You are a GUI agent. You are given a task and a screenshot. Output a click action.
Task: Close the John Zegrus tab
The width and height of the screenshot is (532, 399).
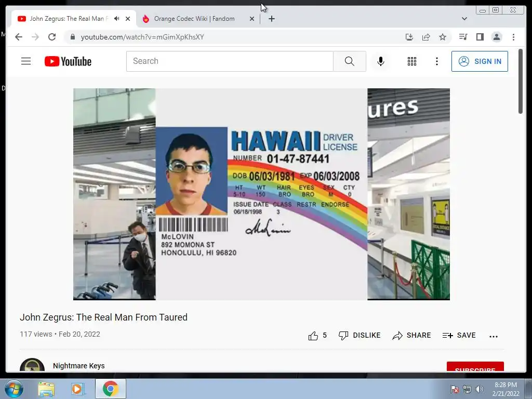click(x=128, y=19)
